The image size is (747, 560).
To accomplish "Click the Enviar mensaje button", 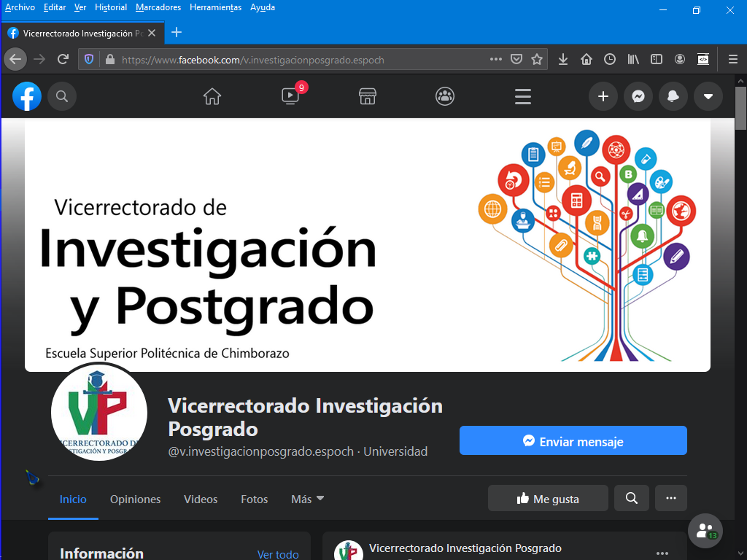I will click(x=573, y=441).
